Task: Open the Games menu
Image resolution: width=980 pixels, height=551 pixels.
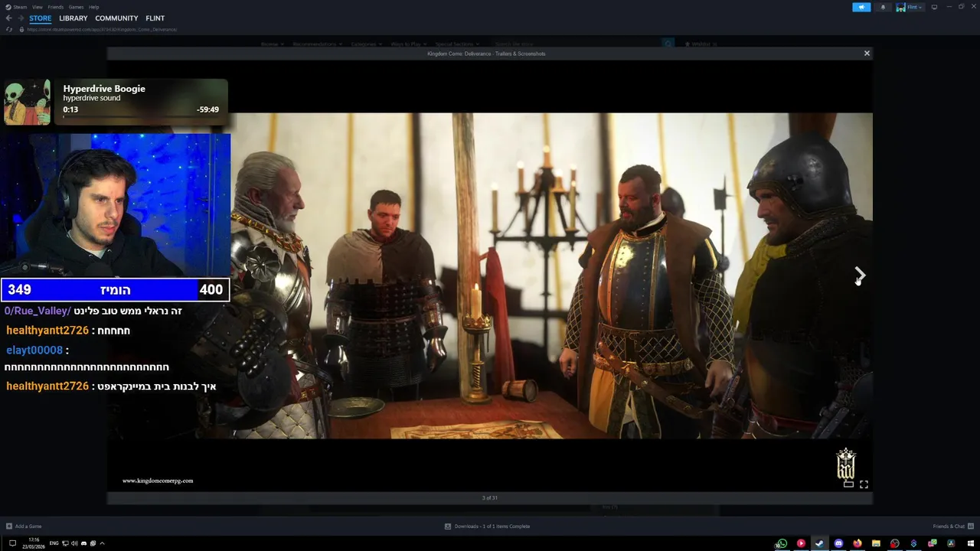Action: 76,7
